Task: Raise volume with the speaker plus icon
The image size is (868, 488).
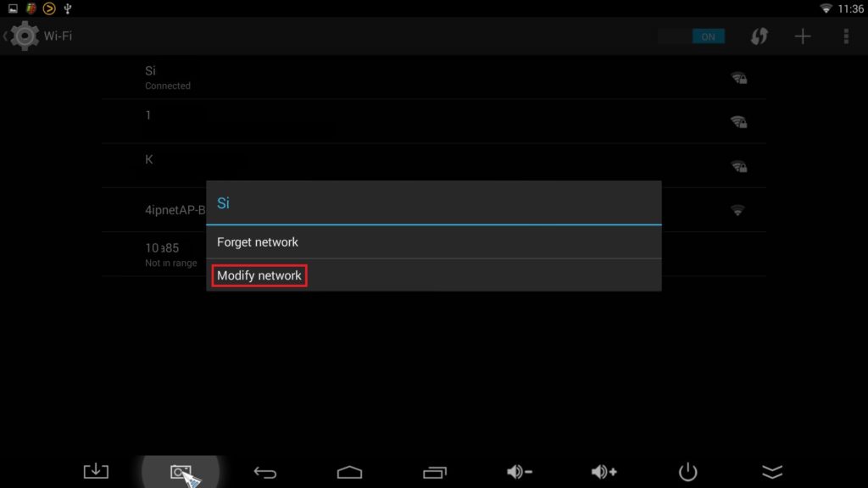Action: tap(604, 471)
